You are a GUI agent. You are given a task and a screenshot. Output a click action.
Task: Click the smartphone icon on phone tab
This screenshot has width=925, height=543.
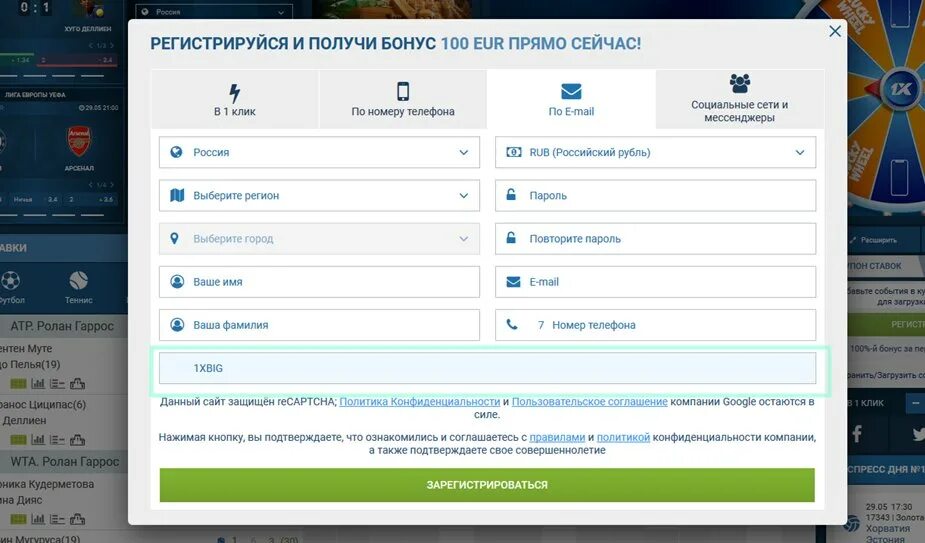pyautogui.click(x=403, y=91)
